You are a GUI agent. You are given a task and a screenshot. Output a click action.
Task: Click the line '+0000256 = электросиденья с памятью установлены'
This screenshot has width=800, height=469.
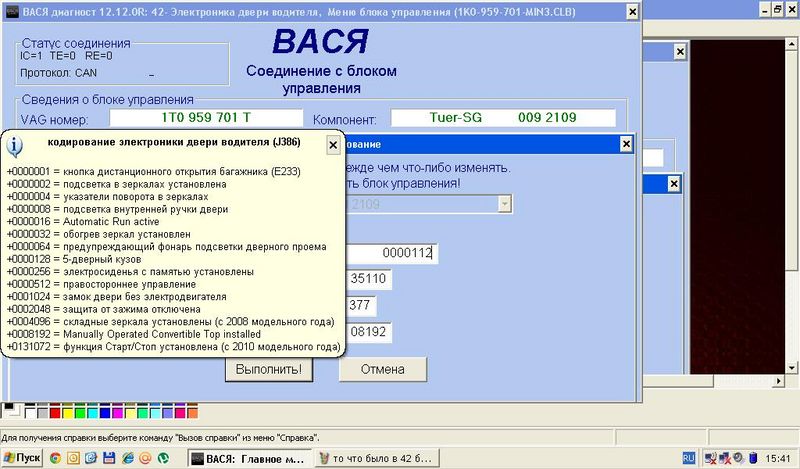[131, 271]
